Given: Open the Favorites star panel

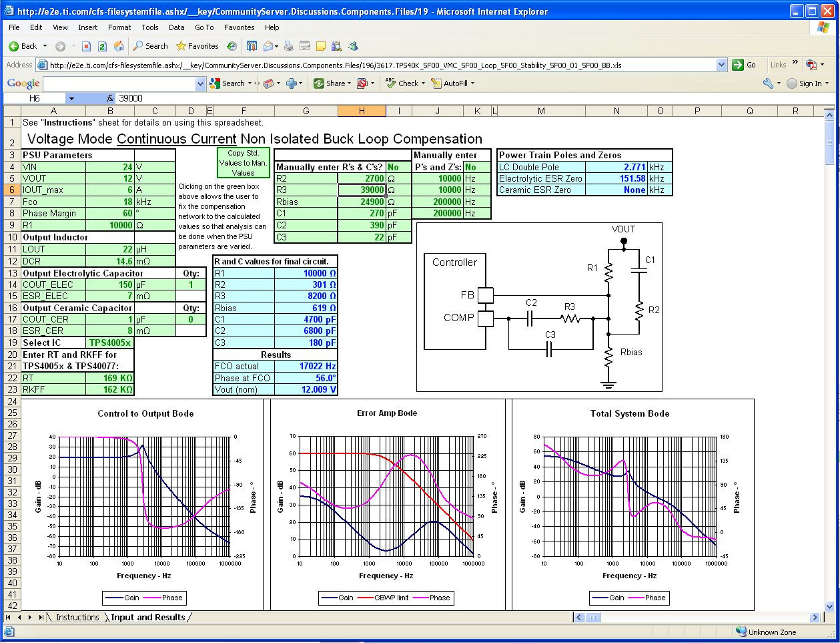Looking at the screenshot, I should (197, 46).
